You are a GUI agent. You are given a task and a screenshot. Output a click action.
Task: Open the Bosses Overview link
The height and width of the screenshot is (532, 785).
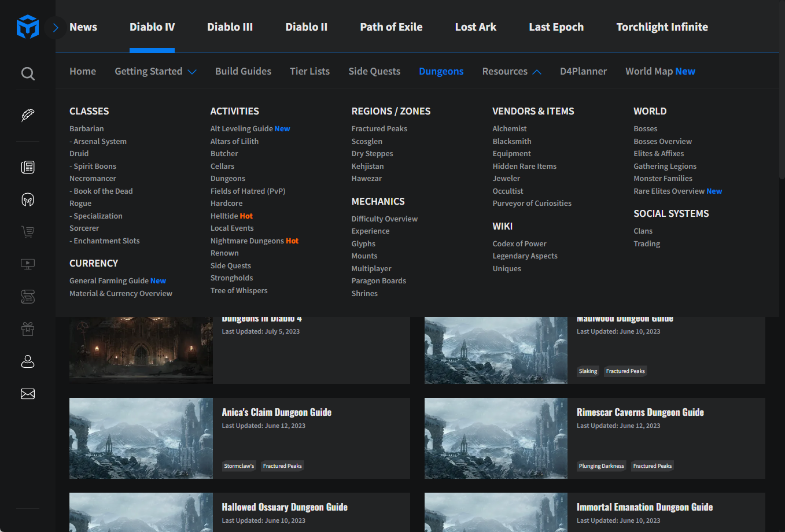tap(663, 141)
